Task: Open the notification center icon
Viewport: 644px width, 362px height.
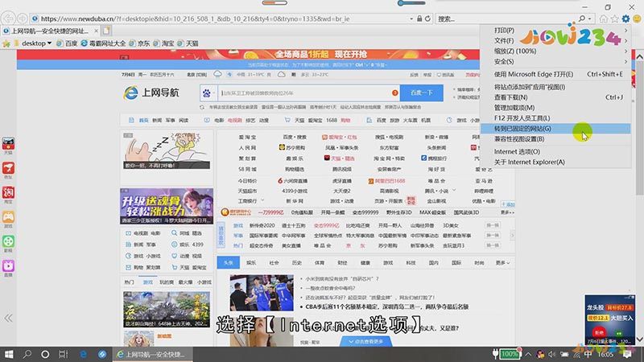Action: [627, 354]
